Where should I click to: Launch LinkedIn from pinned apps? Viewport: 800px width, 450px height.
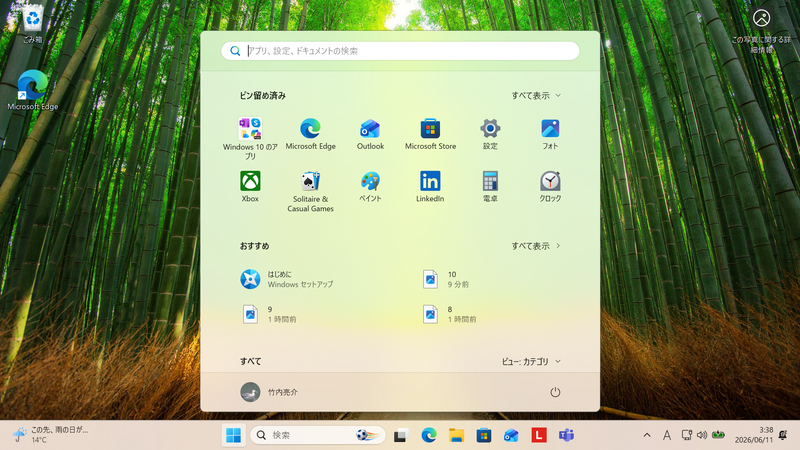tap(430, 187)
